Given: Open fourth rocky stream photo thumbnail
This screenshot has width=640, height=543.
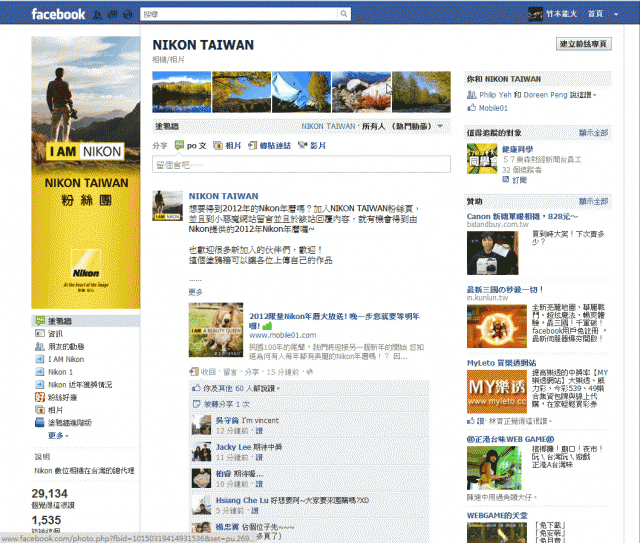Looking at the screenshot, I should coord(362,92).
